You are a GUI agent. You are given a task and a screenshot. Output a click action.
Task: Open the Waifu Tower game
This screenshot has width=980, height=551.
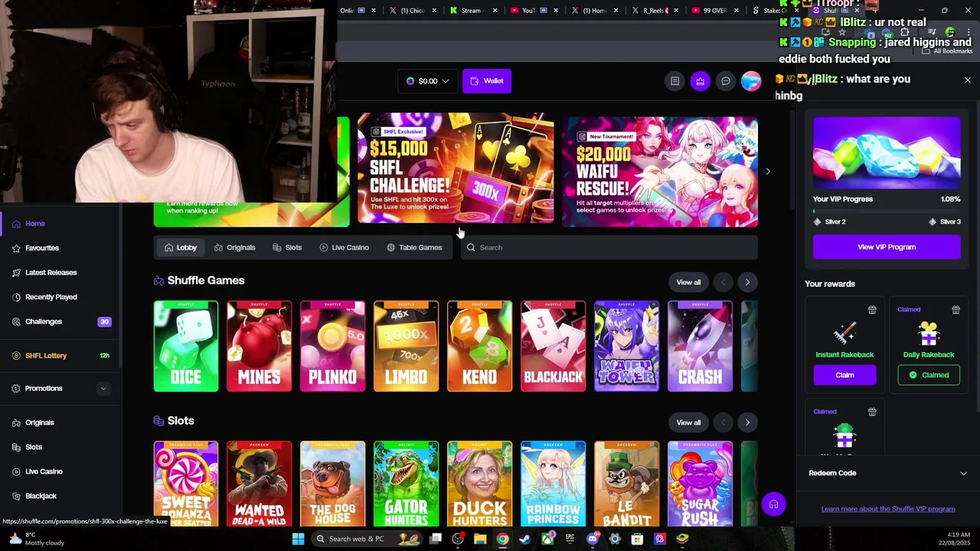click(x=627, y=346)
